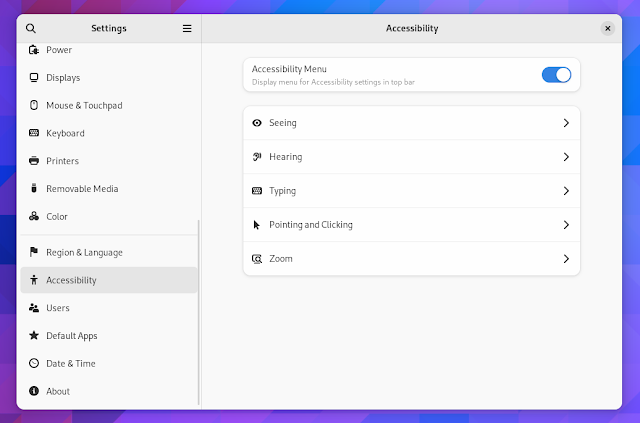Open the Power settings label
This screenshot has height=423, width=640.
pos(59,50)
